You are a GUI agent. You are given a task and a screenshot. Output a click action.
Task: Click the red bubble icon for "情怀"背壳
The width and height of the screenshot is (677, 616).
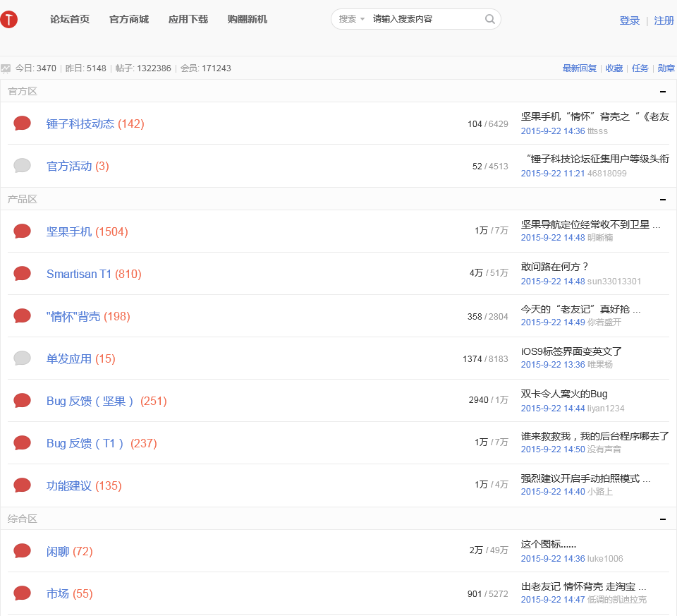(x=22, y=316)
